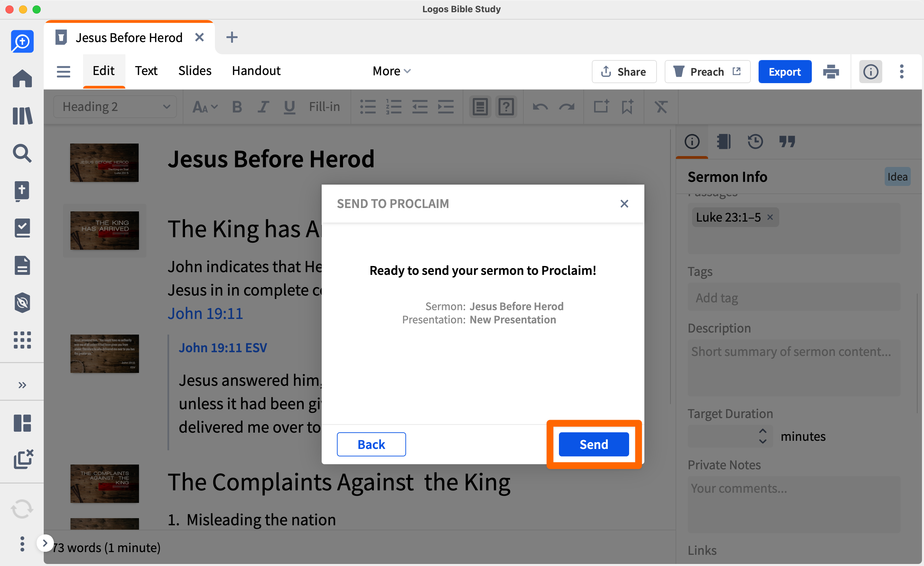Click the print icon in toolbar
The height and width of the screenshot is (566, 924).
click(x=831, y=71)
